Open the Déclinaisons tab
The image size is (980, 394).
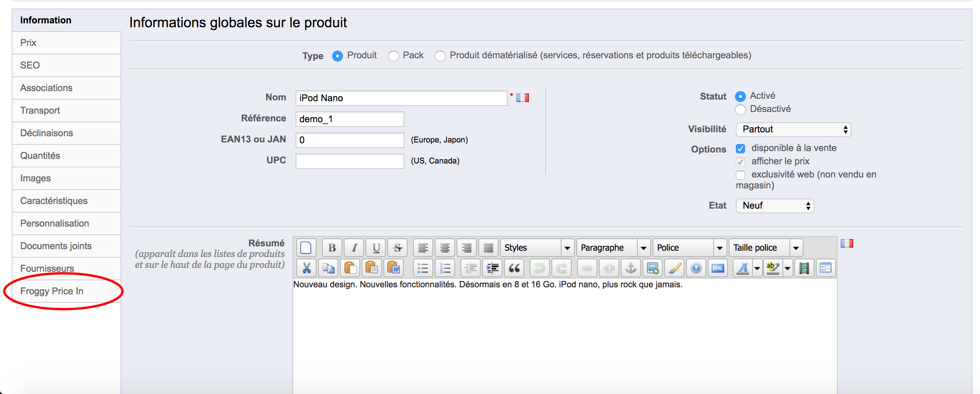(66, 133)
